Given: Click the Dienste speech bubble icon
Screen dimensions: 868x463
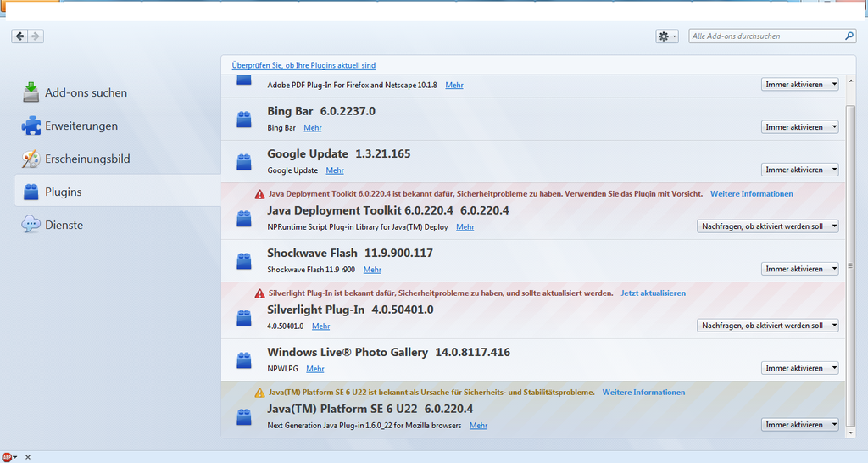Looking at the screenshot, I should (31, 225).
